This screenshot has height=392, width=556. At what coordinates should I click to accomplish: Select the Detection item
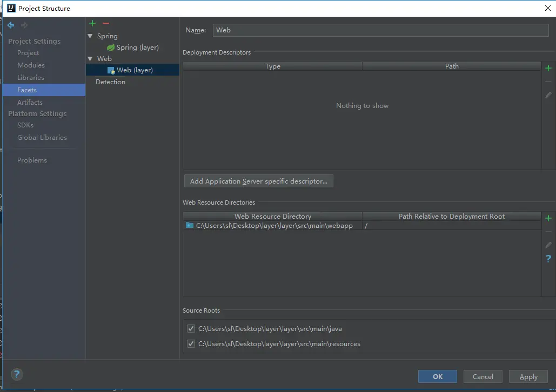(110, 82)
